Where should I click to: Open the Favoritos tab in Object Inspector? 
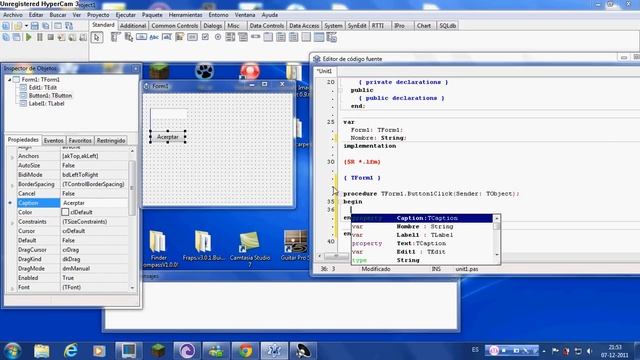click(x=80, y=140)
